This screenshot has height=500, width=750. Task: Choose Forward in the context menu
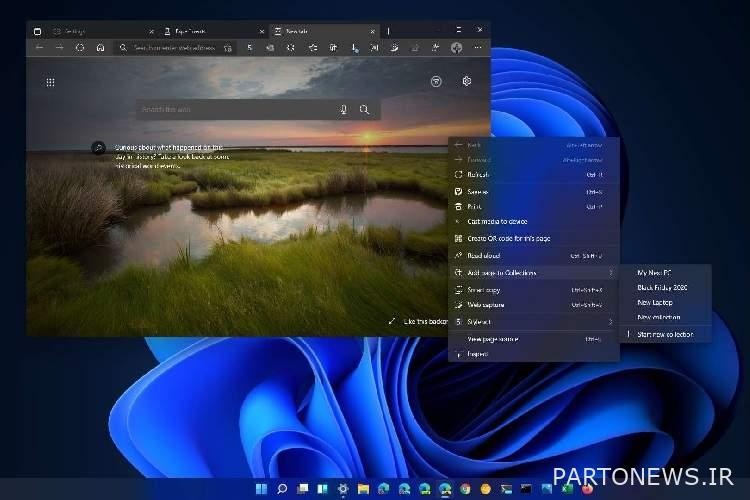coord(533,159)
